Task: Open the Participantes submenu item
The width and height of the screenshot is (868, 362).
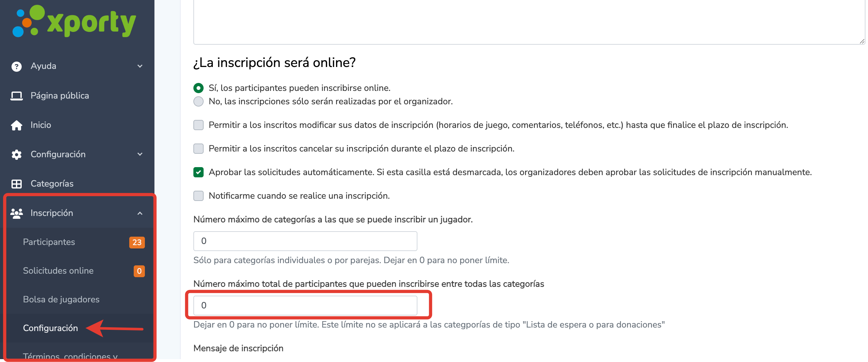Action: 49,242
